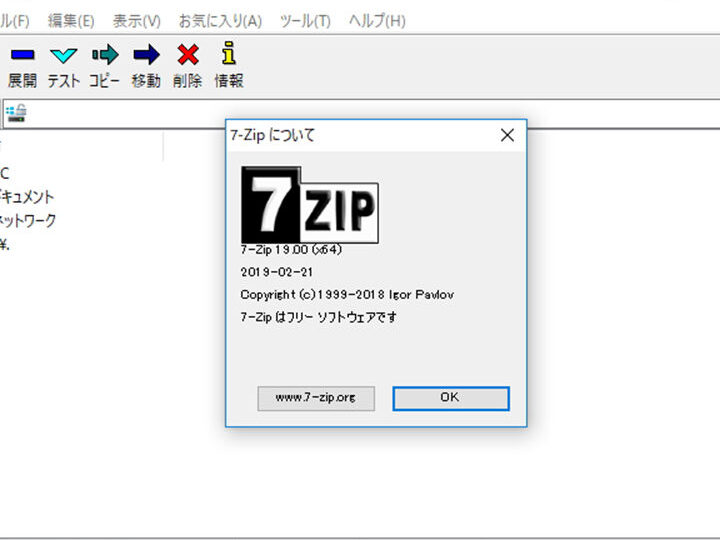Open the Info (情報) toolbar icon
720x540 pixels.
(x=229, y=56)
